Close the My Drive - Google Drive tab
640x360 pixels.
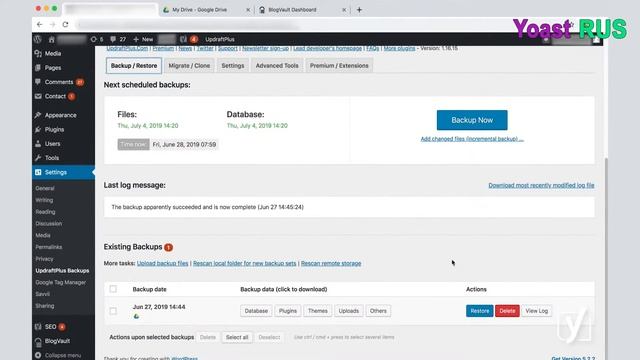(248, 10)
